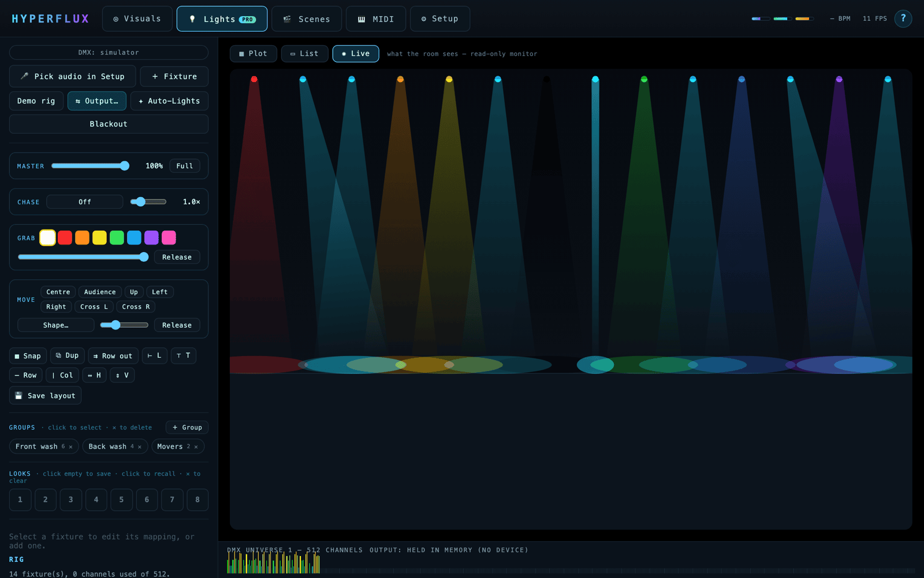Open the Shape… dropdown

pyautogui.click(x=56, y=325)
